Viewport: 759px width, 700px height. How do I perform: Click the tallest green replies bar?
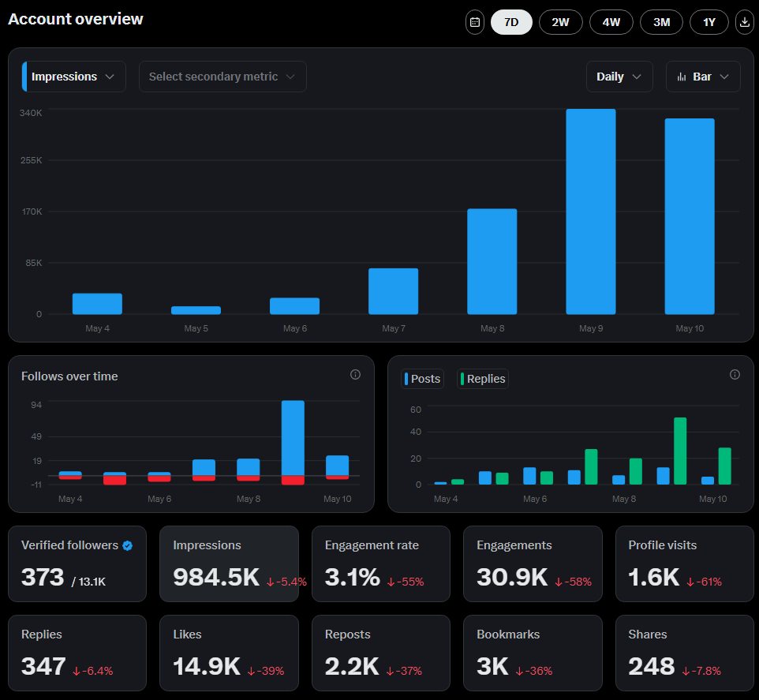680,451
